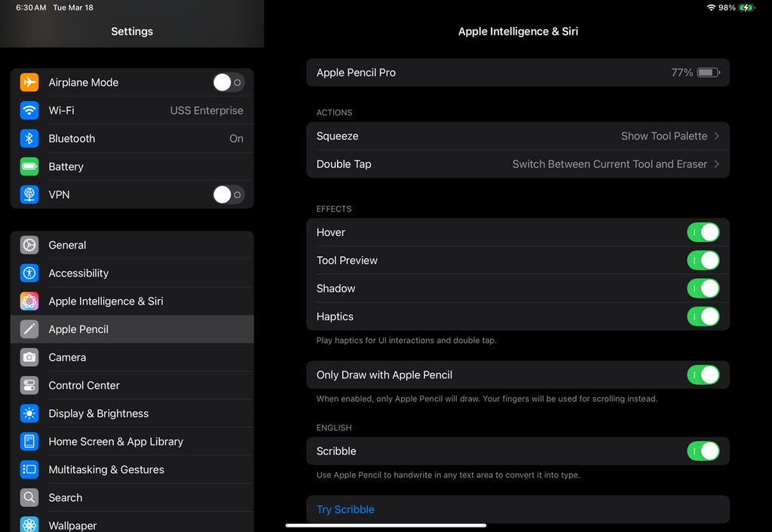Screen dimensions: 772x532
Task: Tap the Wi-Fi icon in sidebar
Action: 29,110
